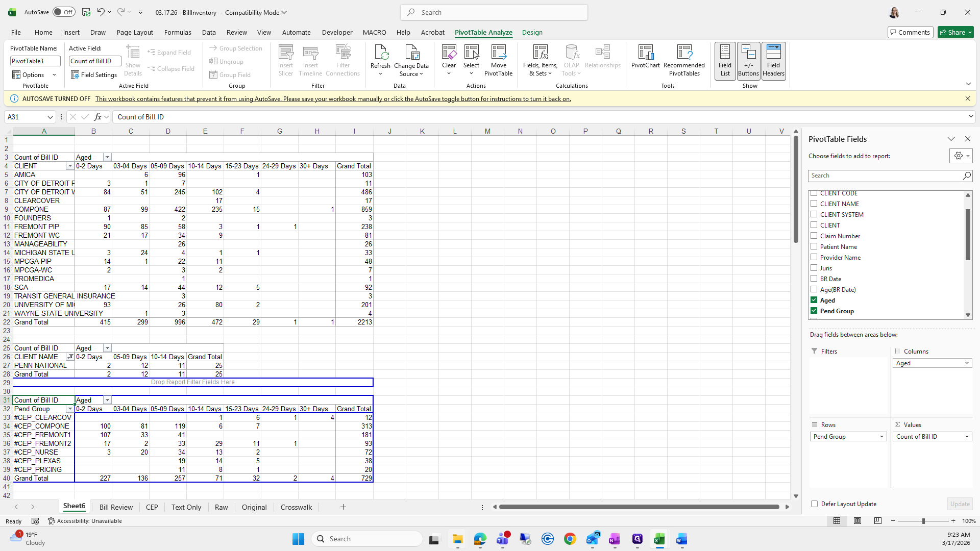Expand Count of Bill ID values dropdown
980x551 pixels.
pos(967,437)
